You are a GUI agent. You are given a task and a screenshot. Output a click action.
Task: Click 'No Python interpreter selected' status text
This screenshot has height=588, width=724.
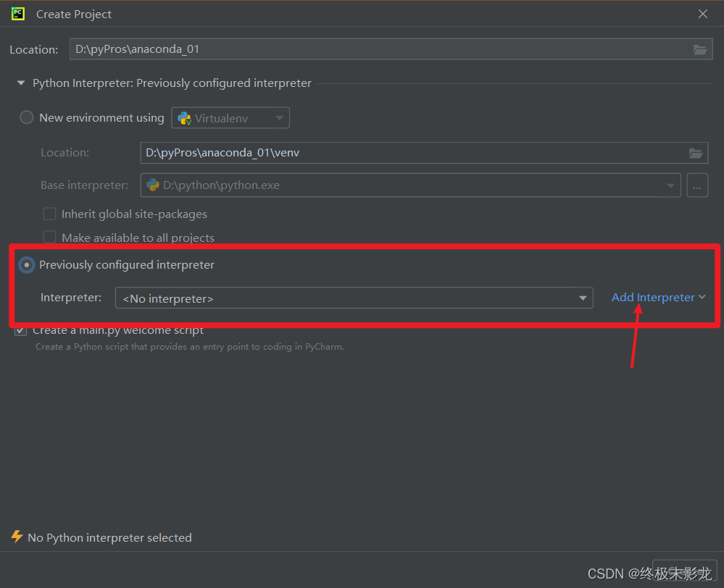click(109, 538)
